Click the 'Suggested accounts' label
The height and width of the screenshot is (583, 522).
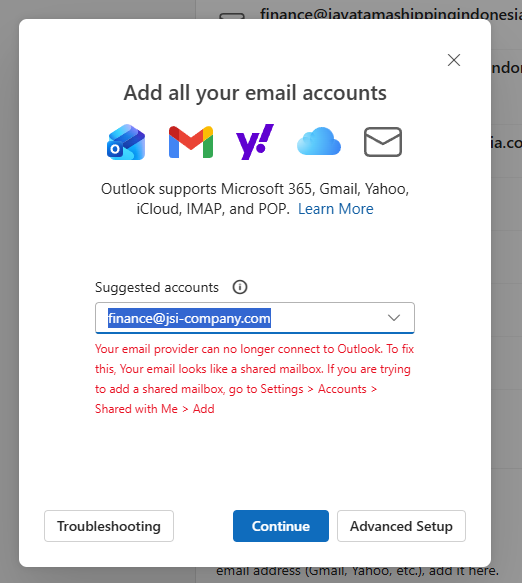click(157, 287)
